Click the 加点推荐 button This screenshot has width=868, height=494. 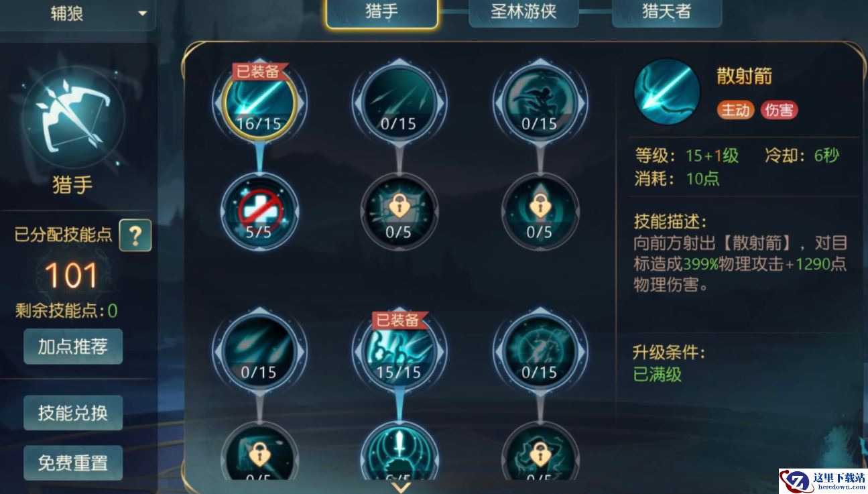(73, 347)
